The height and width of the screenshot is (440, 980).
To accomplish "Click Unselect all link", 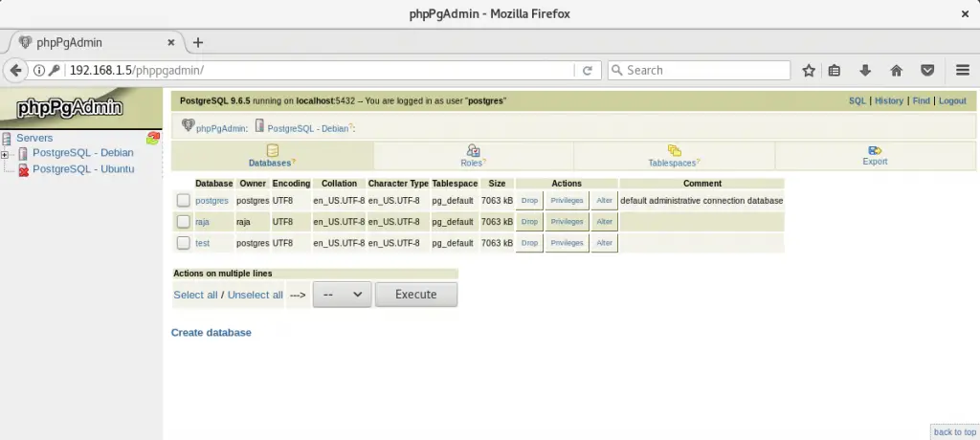I will click(x=255, y=295).
